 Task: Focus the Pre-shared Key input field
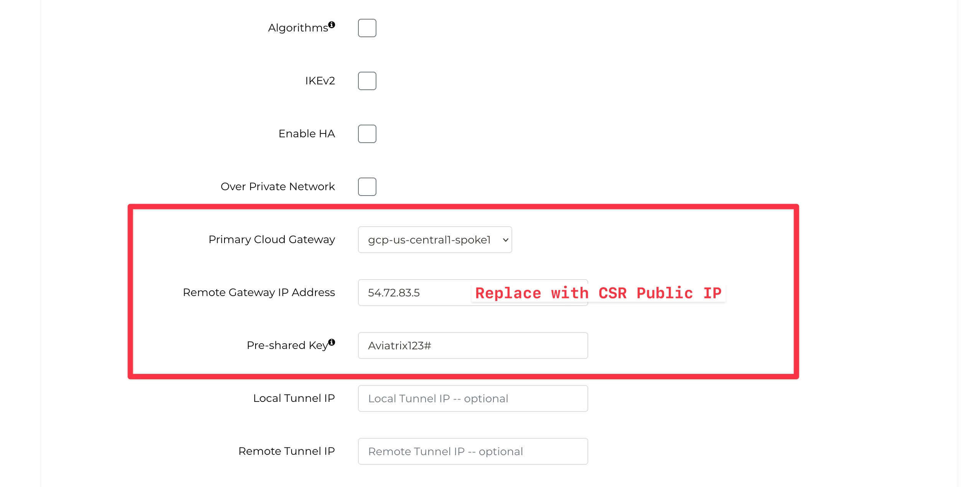[473, 346]
